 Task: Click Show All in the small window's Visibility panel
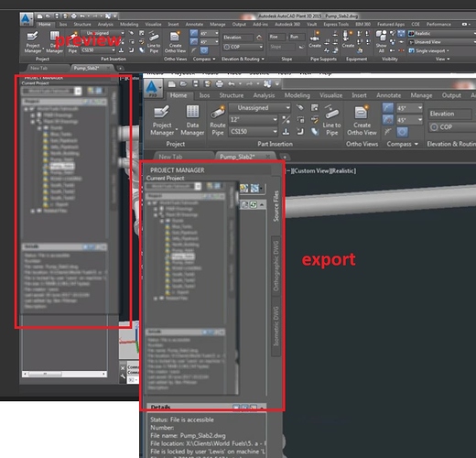[381, 42]
